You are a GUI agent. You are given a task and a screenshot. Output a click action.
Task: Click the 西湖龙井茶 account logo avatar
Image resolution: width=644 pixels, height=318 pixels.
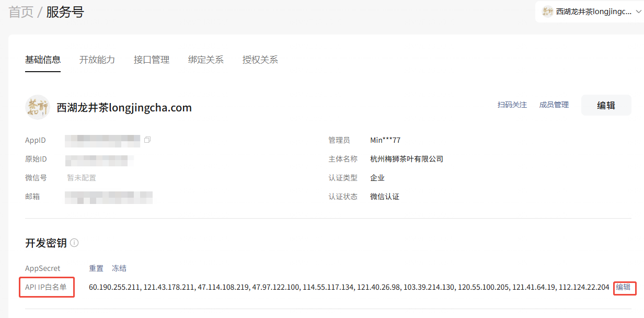pyautogui.click(x=38, y=107)
